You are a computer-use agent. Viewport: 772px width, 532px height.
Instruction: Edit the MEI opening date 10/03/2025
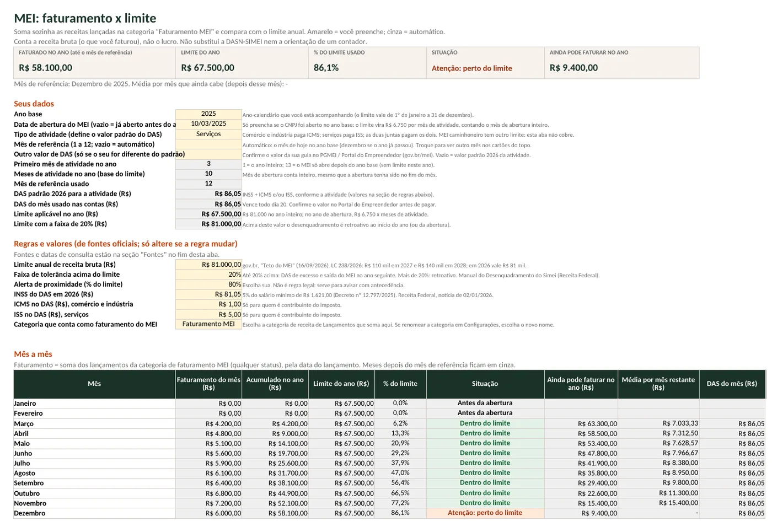(x=208, y=124)
